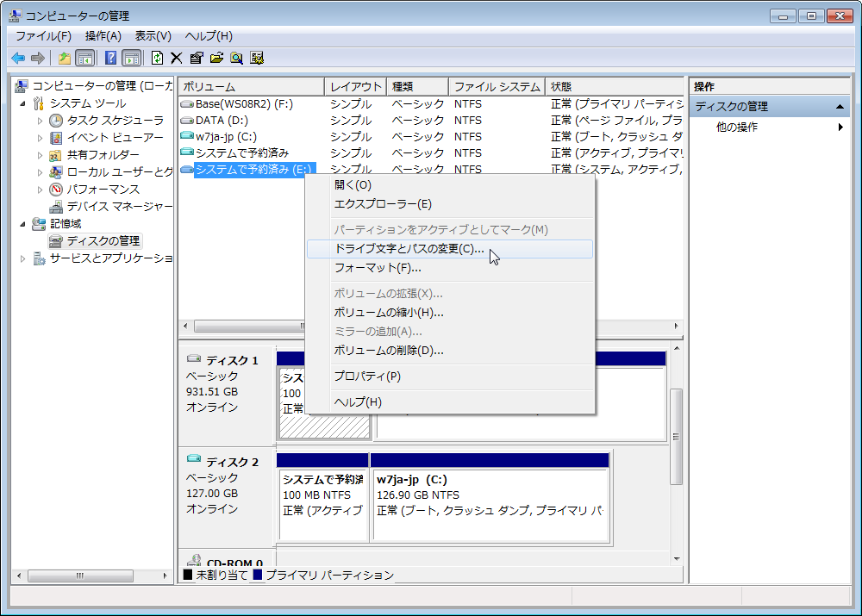
Task: Click the 記憶域 storage icon
Action: (x=39, y=224)
